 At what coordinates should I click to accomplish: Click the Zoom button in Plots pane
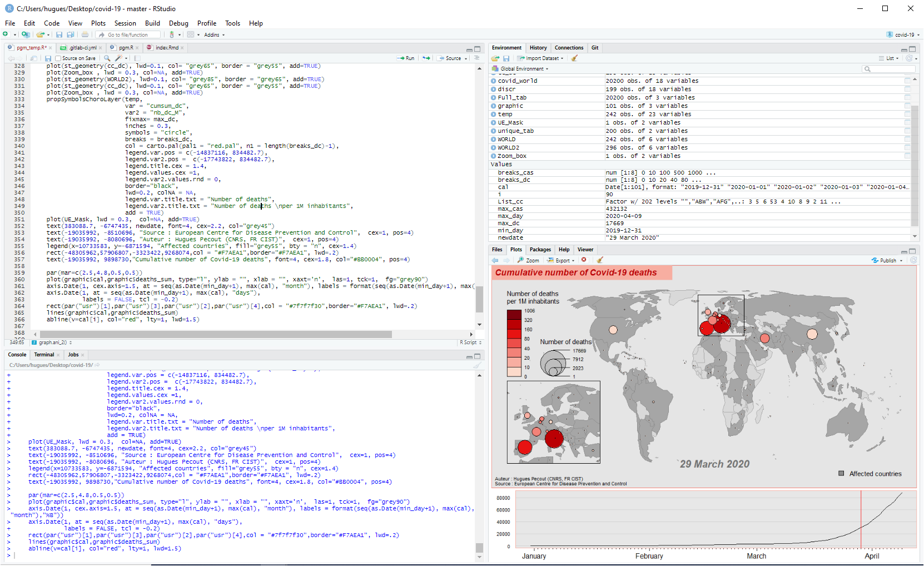pos(529,260)
